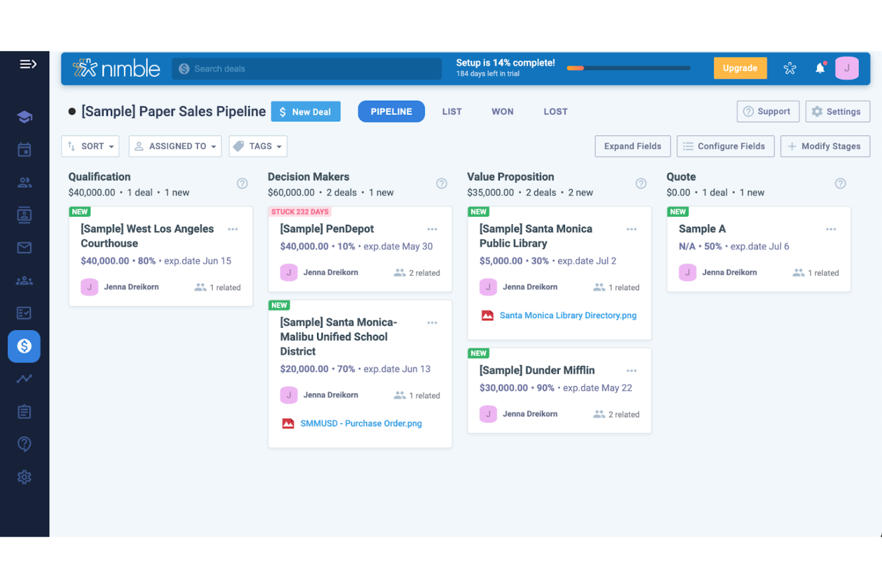Open the reports trend line icon in the sidebar
The height and width of the screenshot is (588, 882).
[x=24, y=379]
